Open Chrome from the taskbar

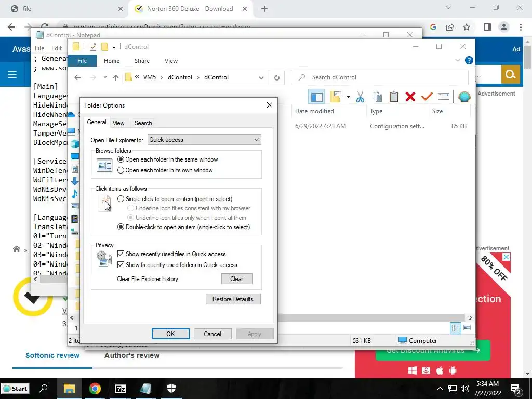95,389
